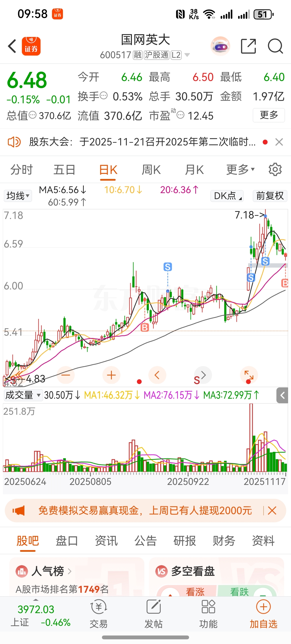Add stock to 加自选 watchlist
Screen dimensions: 291x644
point(263,614)
